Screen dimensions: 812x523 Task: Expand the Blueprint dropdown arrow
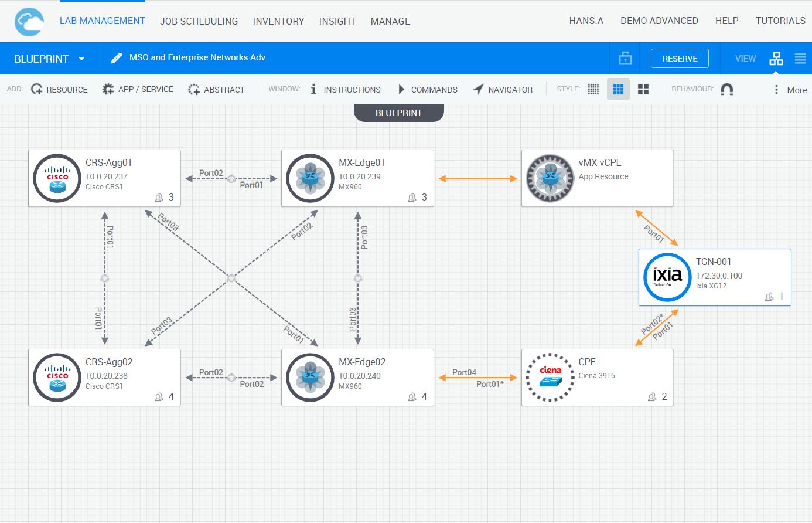81,59
